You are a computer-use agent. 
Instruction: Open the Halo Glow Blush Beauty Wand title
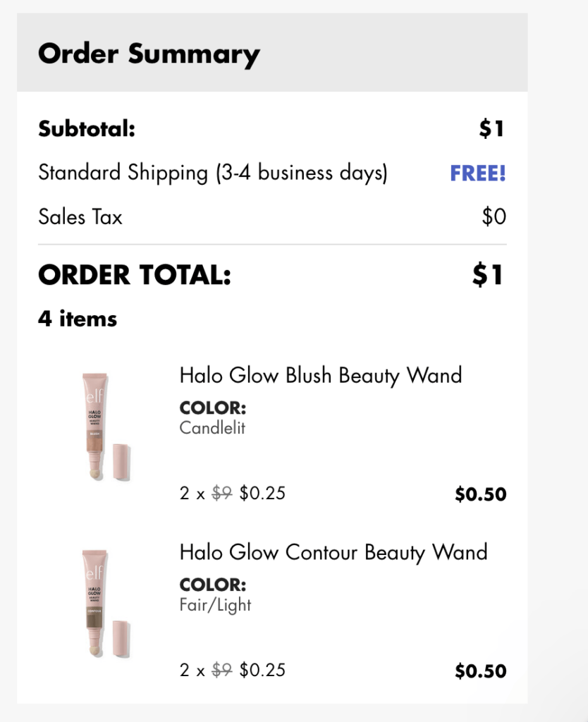(321, 375)
